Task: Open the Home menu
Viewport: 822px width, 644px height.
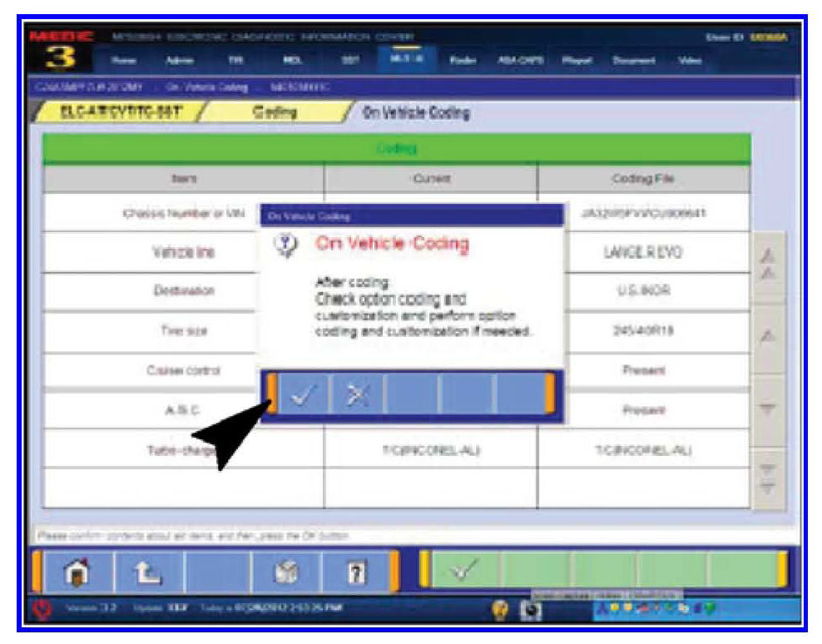Action: 124,61
